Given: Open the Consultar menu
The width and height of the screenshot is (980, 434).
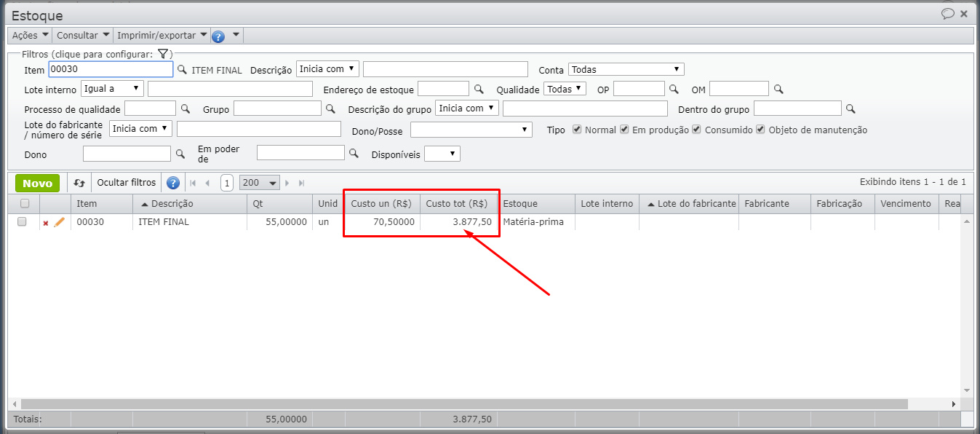Looking at the screenshot, I should tap(83, 35).
